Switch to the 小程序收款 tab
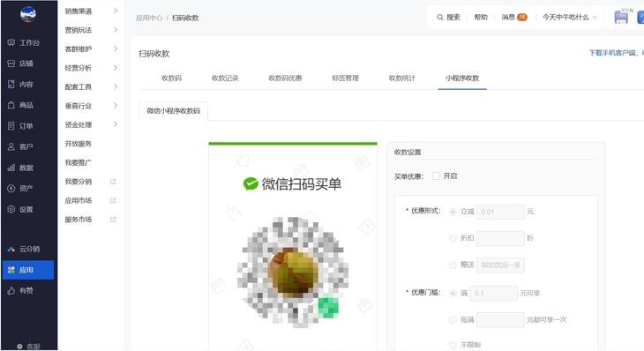The width and height of the screenshot is (644, 351). point(462,78)
